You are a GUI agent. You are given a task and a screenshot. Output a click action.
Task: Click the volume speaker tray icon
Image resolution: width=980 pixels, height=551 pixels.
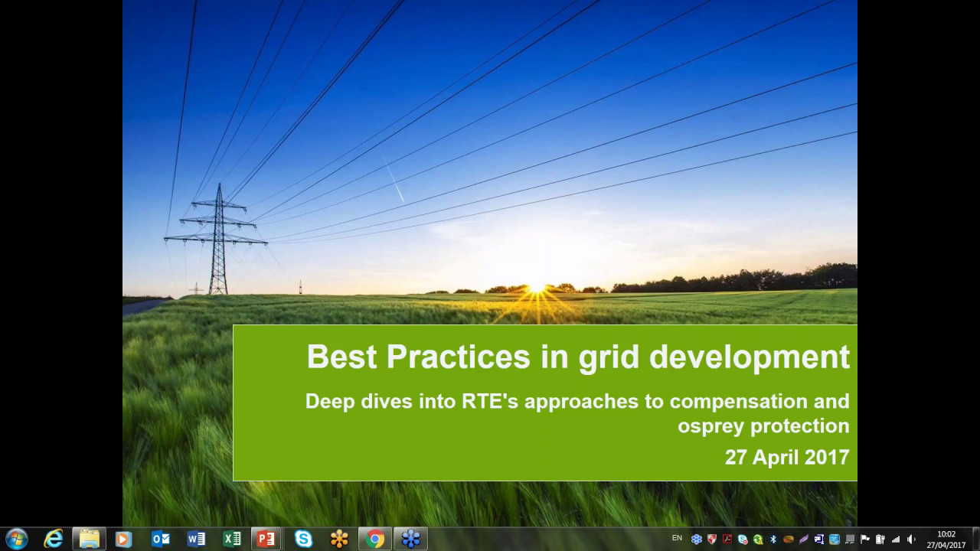tap(911, 540)
